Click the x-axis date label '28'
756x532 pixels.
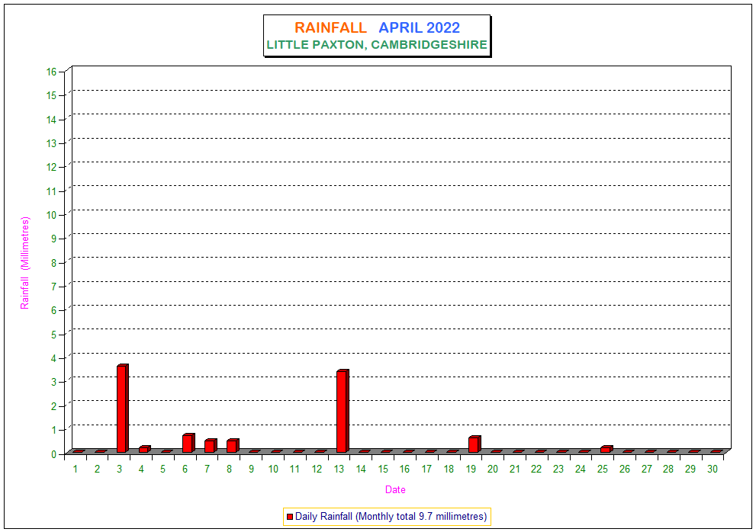pyautogui.click(x=668, y=470)
